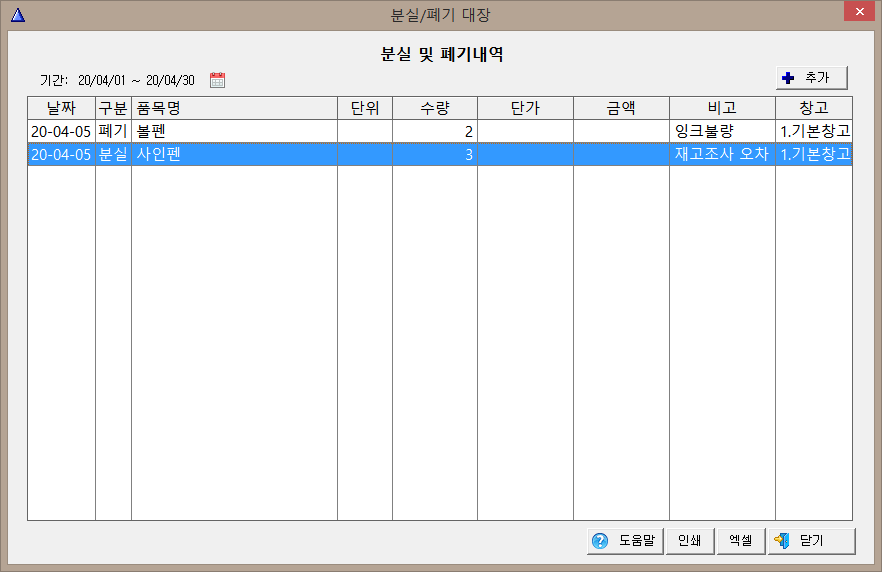This screenshot has width=882, height=572.
Task: Click the 날짜 column header
Action: (61, 108)
